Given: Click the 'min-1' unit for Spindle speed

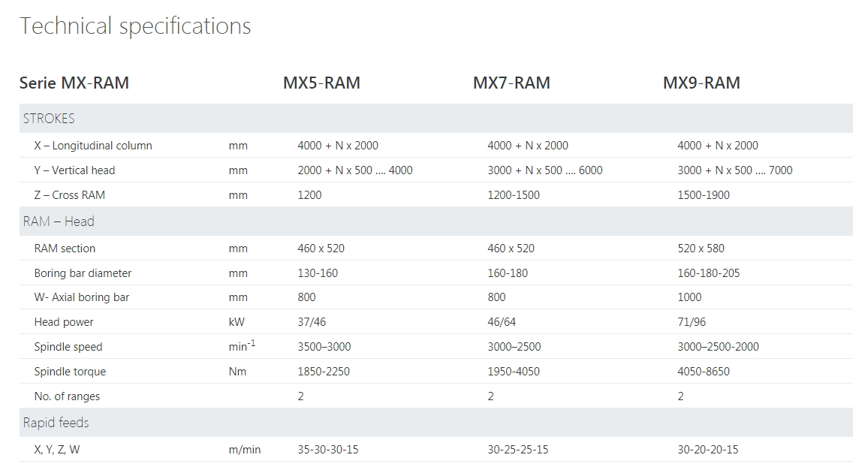Looking at the screenshot, I should [242, 346].
